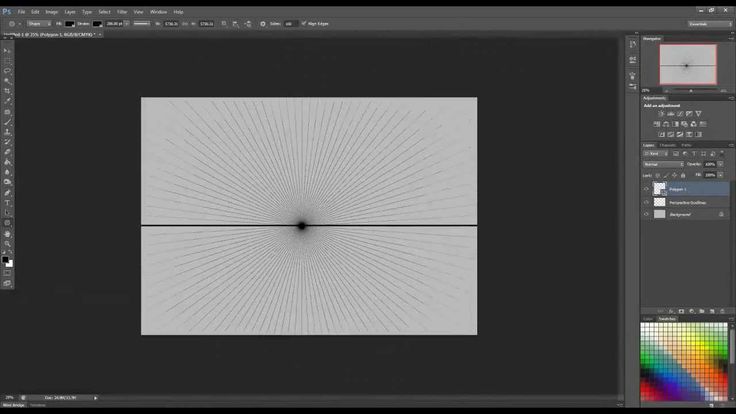Select the Lasso tool
736x414 pixels.
pyautogui.click(x=7, y=70)
